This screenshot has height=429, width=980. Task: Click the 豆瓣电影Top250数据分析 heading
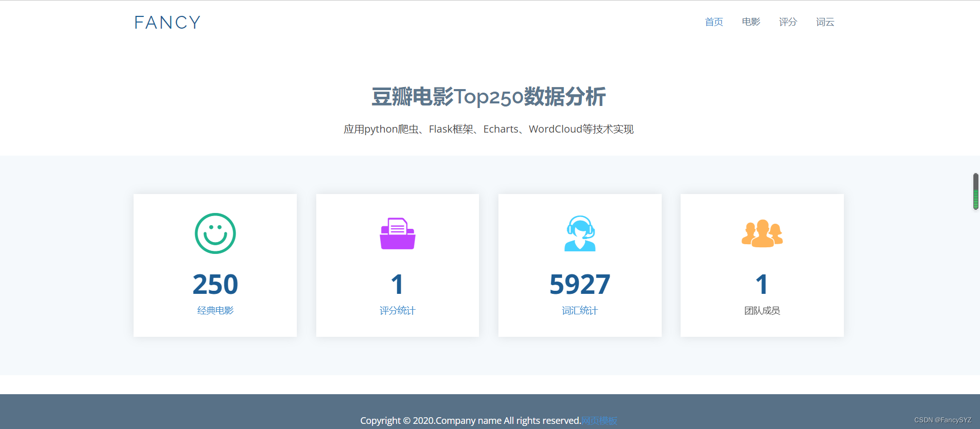click(x=489, y=97)
